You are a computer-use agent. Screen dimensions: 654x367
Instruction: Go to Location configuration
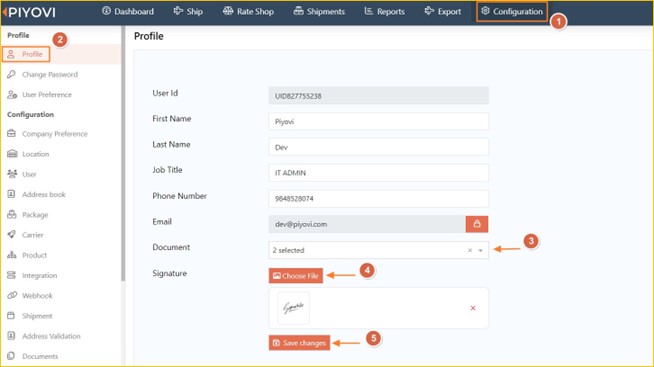tap(35, 154)
